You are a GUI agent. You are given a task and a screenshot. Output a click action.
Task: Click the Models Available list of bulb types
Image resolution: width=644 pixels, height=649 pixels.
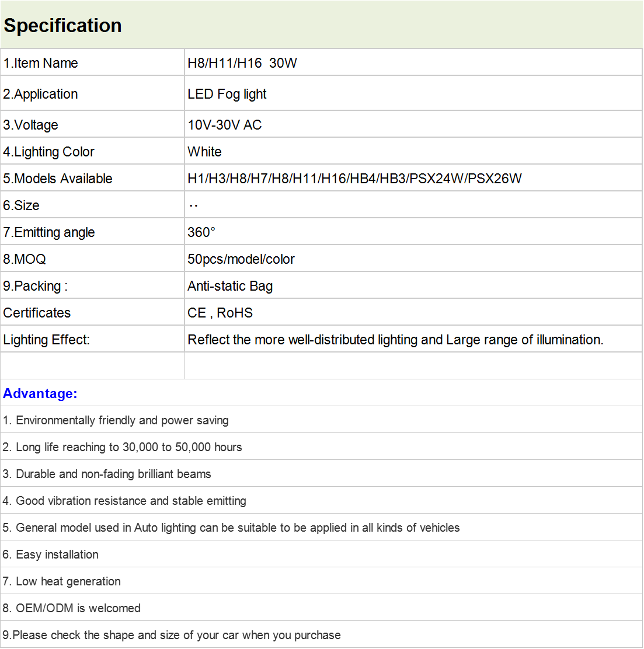(x=354, y=179)
